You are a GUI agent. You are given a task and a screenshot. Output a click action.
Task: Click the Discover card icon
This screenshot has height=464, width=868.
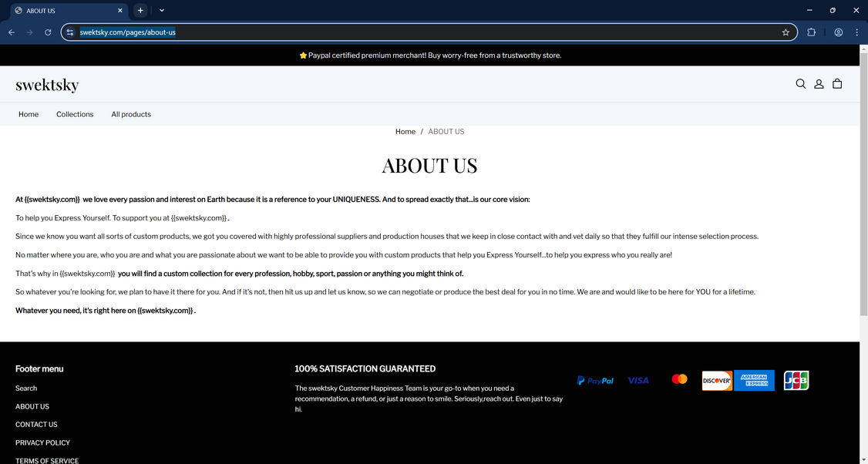point(716,380)
